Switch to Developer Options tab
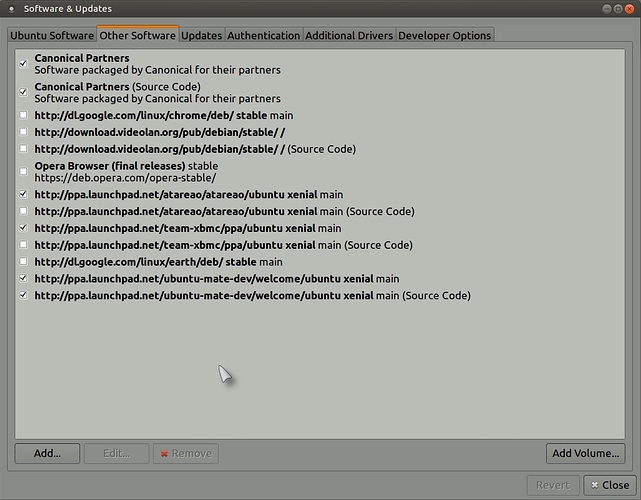 444,36
